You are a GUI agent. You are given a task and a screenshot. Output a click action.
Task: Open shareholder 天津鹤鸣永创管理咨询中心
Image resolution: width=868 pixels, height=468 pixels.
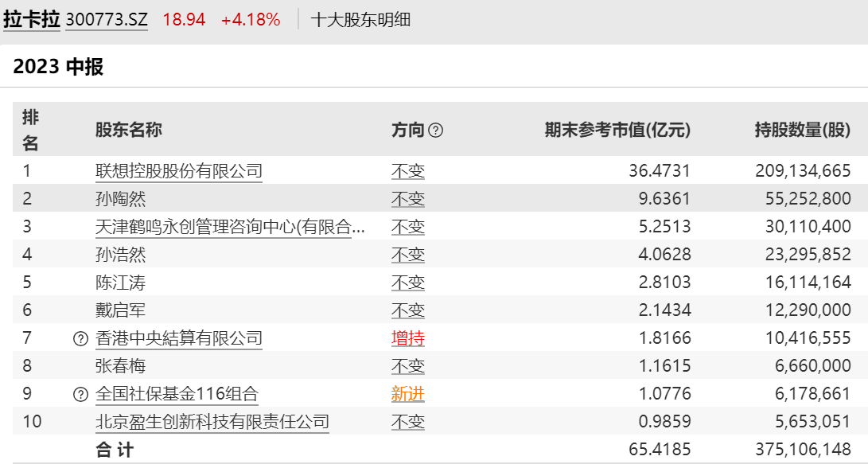click(x=230, y=227)
